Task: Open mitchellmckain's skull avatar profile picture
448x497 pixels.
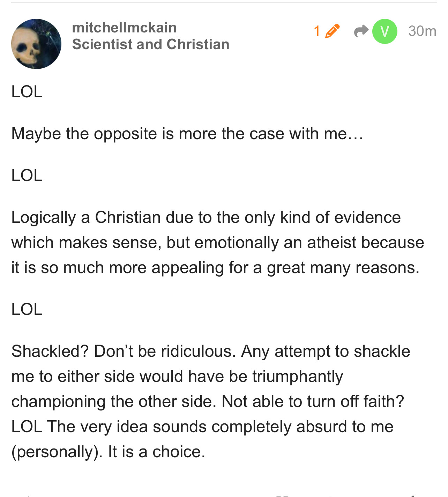Action: pos(36,44)
